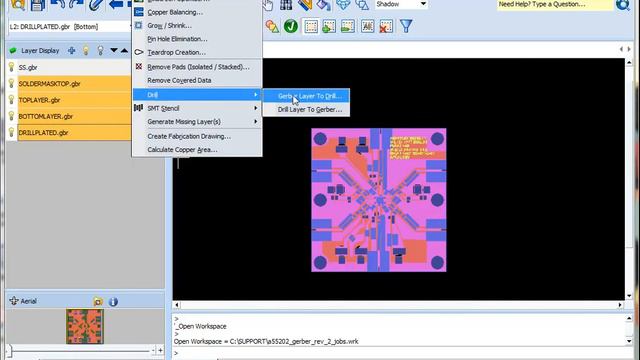Expand the Generate Missing Layer(s) submenu

pyautogui.click(x=197, y=122)
